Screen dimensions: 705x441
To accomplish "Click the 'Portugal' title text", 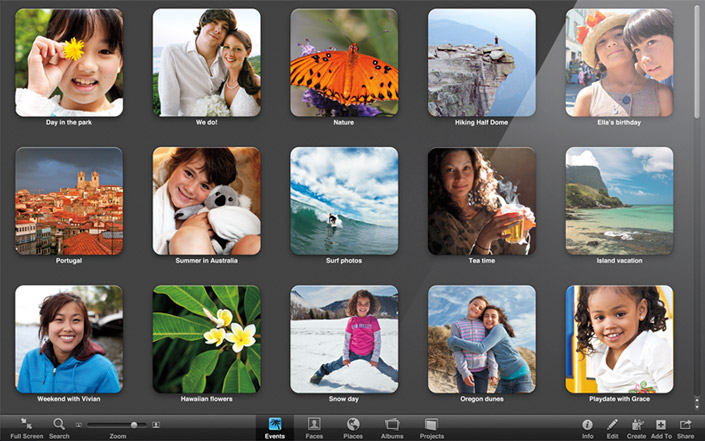I will coord(69,261).
